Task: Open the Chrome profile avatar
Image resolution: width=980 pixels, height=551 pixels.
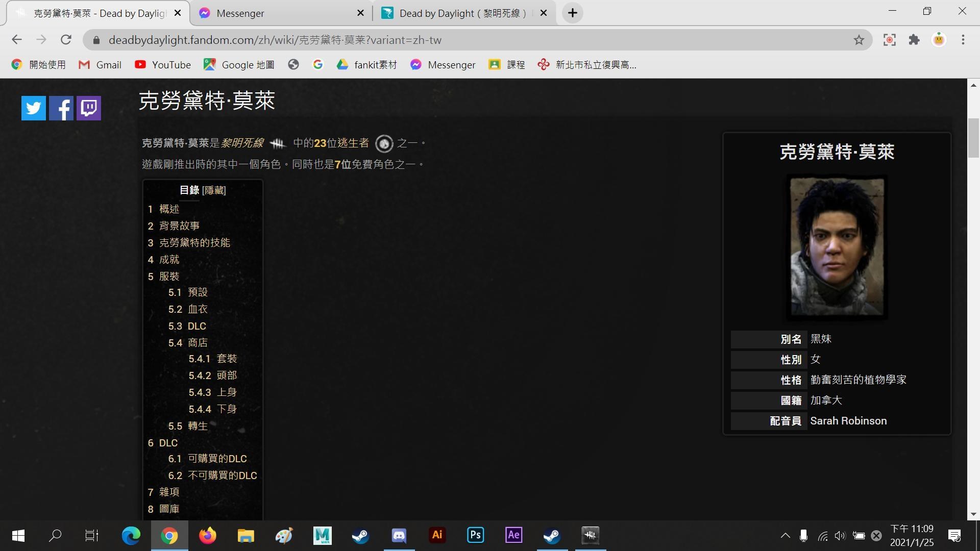Action: (939, 40)
